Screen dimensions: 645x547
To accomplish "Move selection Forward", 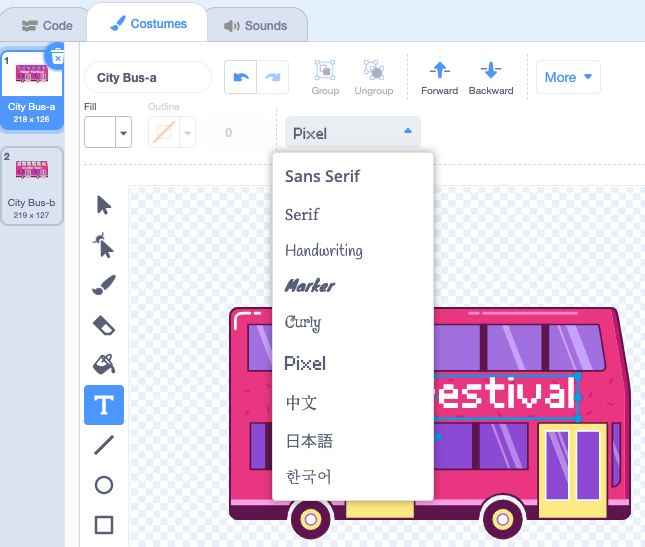I will tap(439, 78).
